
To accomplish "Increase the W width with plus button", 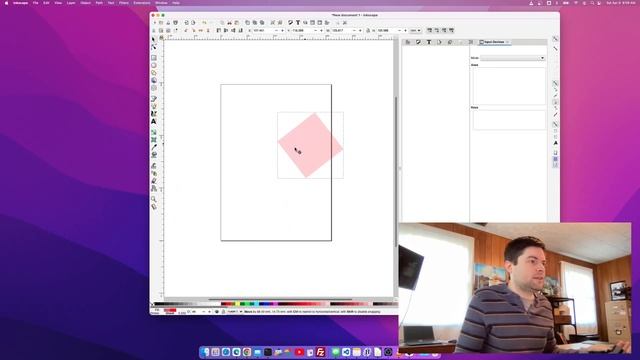I will click(x=360, y=31).
